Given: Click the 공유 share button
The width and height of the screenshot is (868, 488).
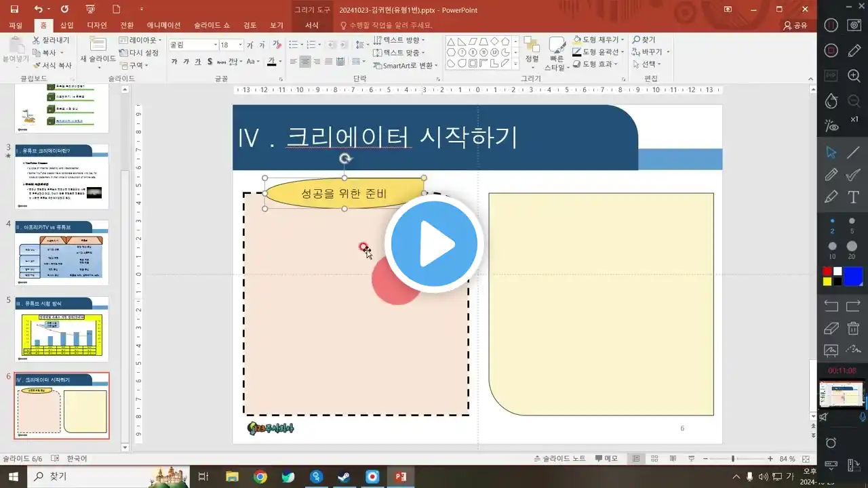Looking at the screenshot, I should (x=795, y=26).
